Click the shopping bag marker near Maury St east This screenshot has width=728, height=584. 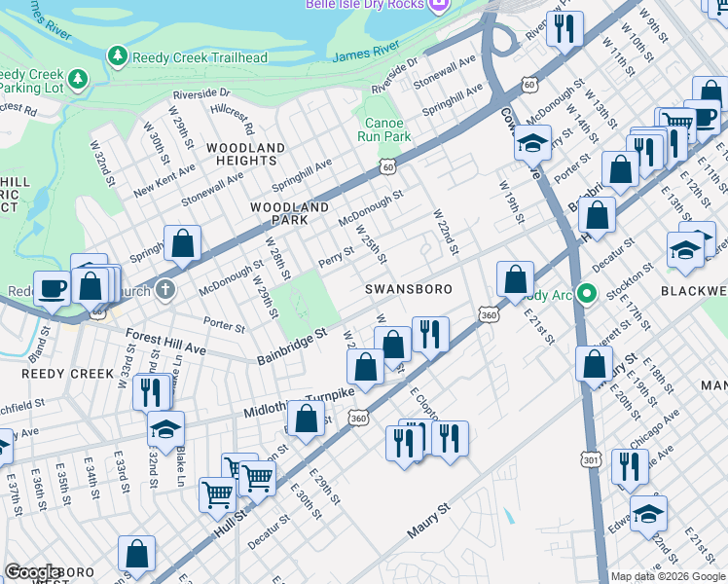[x=594, y=365]
